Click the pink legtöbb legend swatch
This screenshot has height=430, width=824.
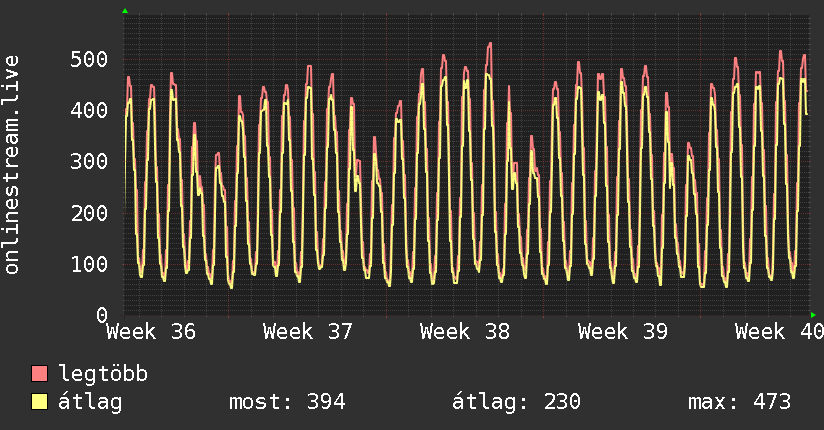click(x=39, y=373)
